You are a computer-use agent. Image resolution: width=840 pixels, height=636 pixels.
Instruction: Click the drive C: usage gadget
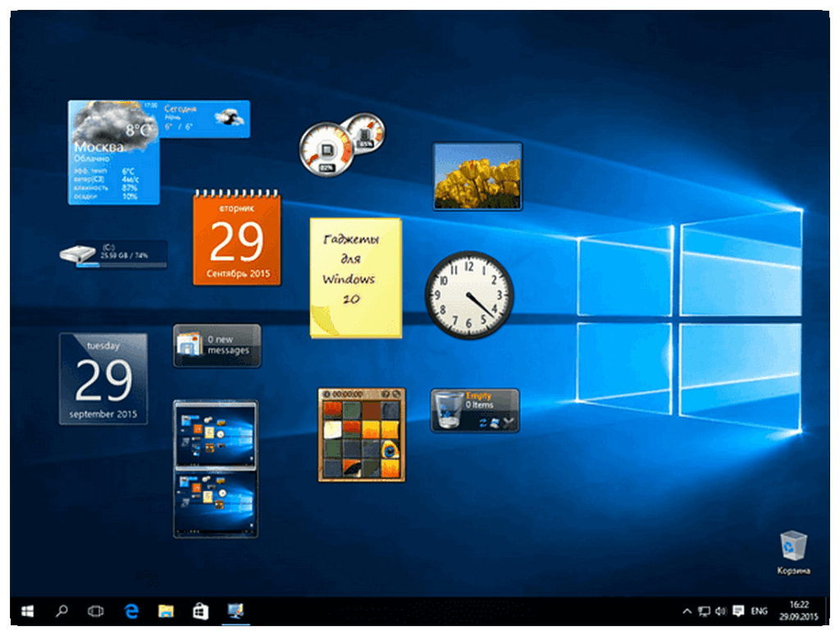(113, 254)
